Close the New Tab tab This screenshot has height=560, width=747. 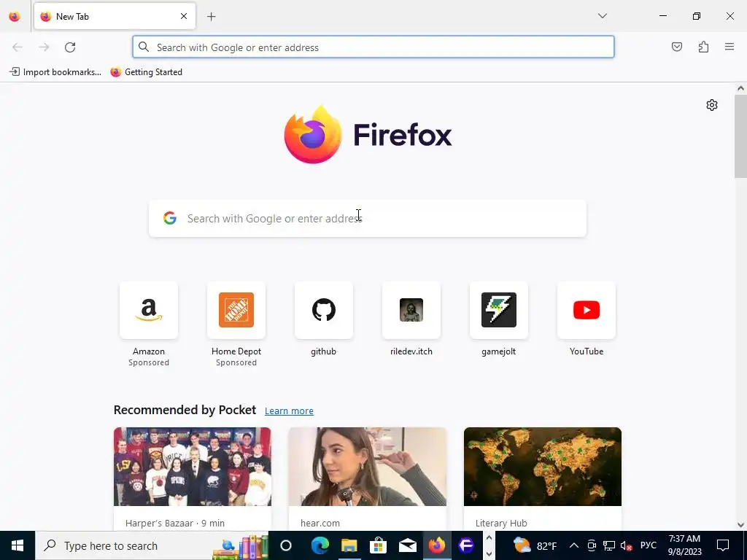pyautogui.click(x=184, y=16)
